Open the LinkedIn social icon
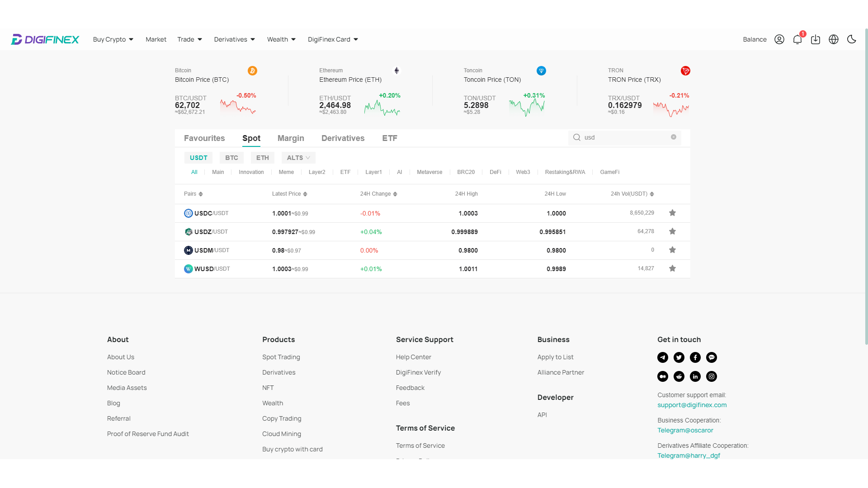868x488 pixels. (x=695, y=376)
